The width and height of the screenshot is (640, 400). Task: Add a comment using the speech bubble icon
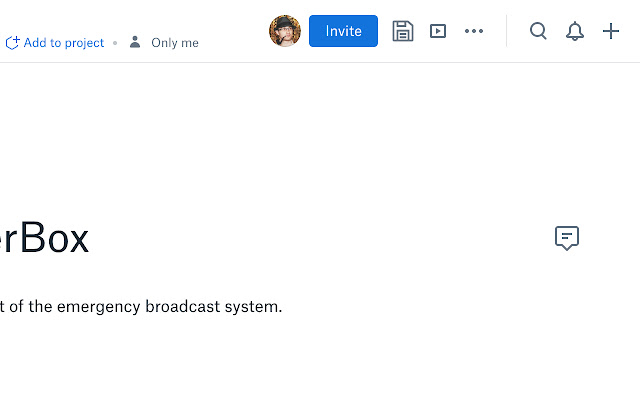click(x=567, y=238)
